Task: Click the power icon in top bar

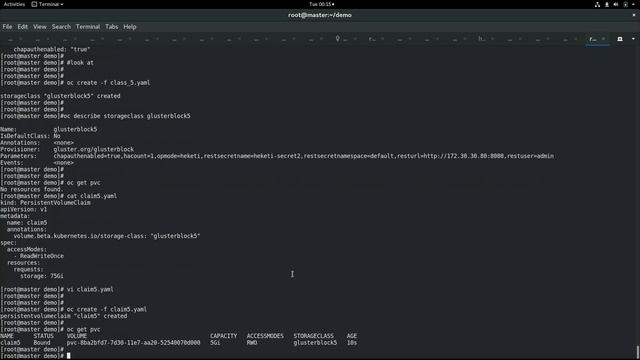Action: [x=625, y=4]
